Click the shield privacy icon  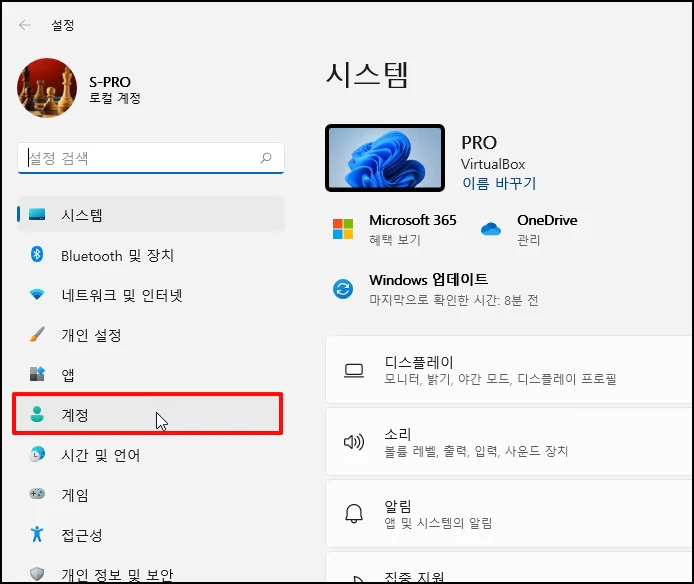point(37,574)
